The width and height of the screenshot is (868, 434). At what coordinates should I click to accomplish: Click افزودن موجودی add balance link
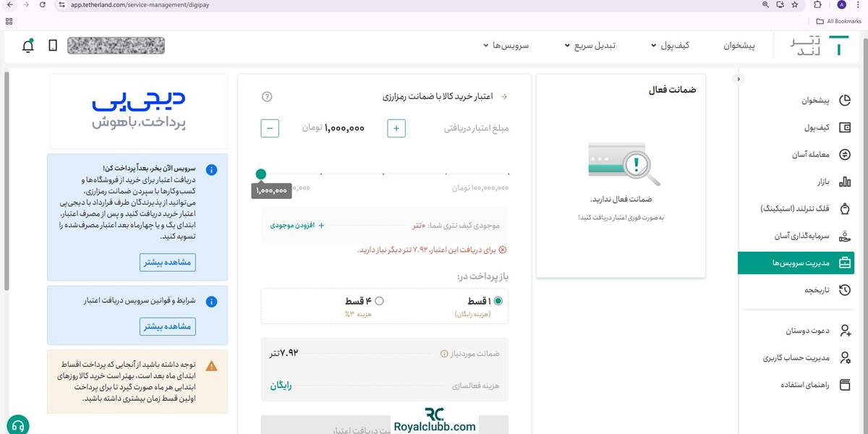pyautogui.click(x=297, y=226)
